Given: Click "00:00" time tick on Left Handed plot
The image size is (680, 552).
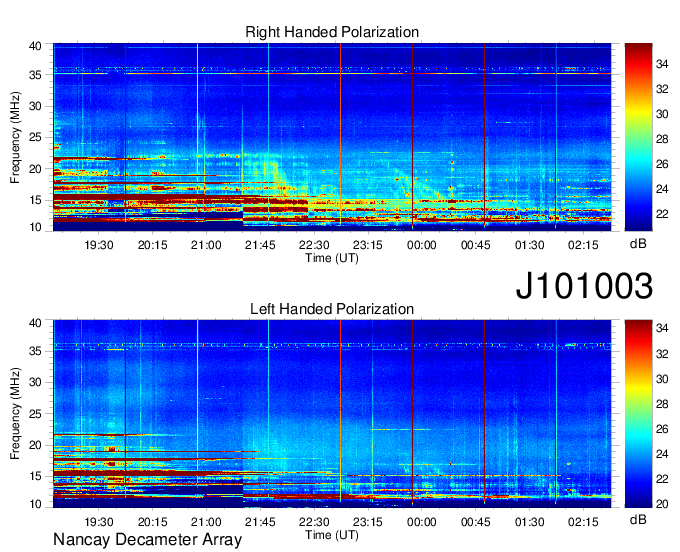Looking at the screenshot, I should 422,522.
